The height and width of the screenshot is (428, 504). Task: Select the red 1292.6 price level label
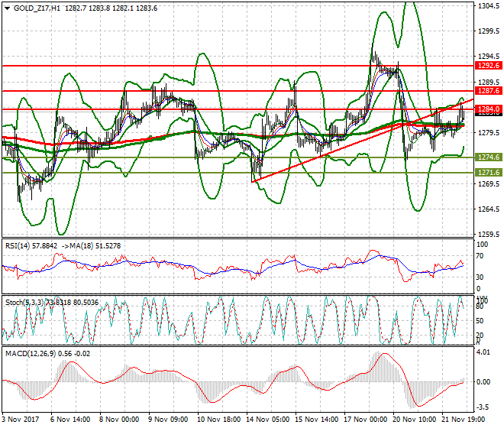point(488,66)
